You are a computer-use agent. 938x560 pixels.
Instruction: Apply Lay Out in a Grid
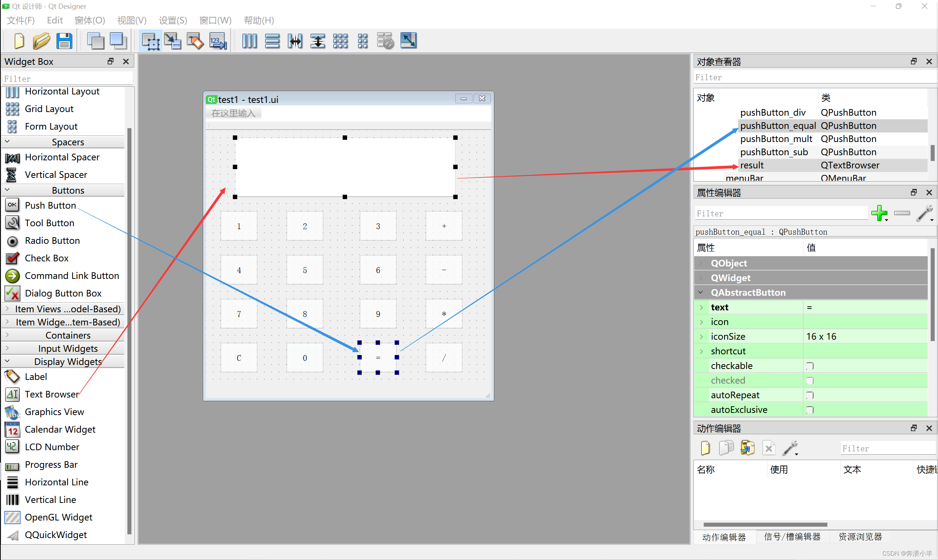click(340, 41)
